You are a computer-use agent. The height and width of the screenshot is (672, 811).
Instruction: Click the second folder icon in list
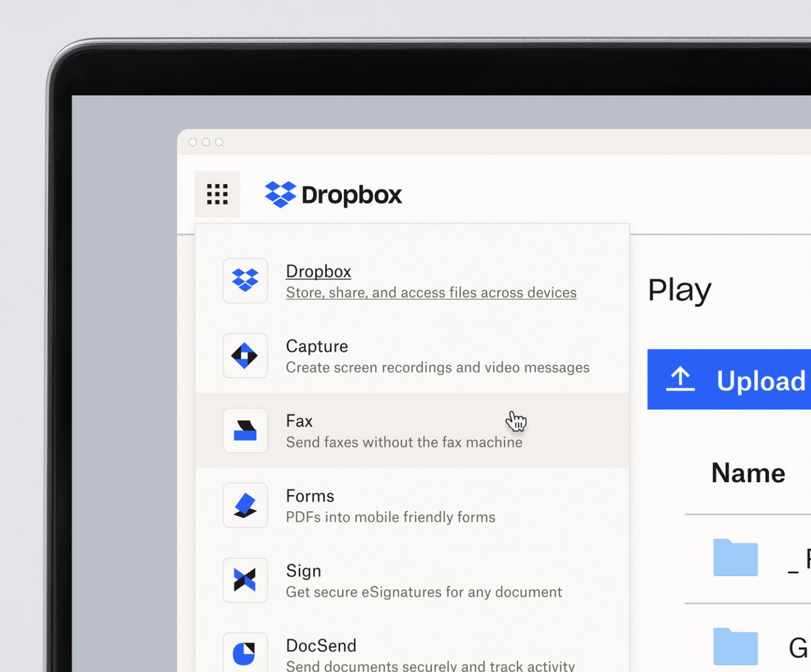pos(735,647)
